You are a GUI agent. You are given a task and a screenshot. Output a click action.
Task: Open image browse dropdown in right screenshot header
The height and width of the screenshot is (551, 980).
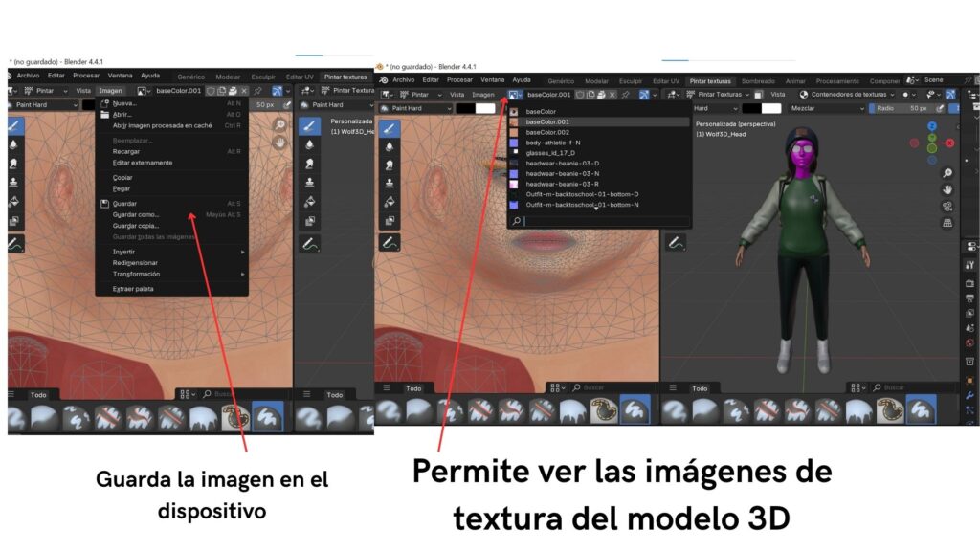pyautogui.click(x=515, y=95)
